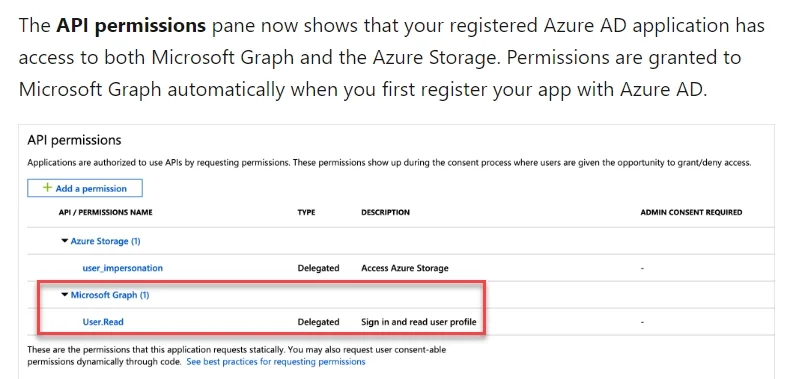This screenshot has width=793, height=379.
Task: Select the user_impersonation permission
Action: tap(122, 268)
